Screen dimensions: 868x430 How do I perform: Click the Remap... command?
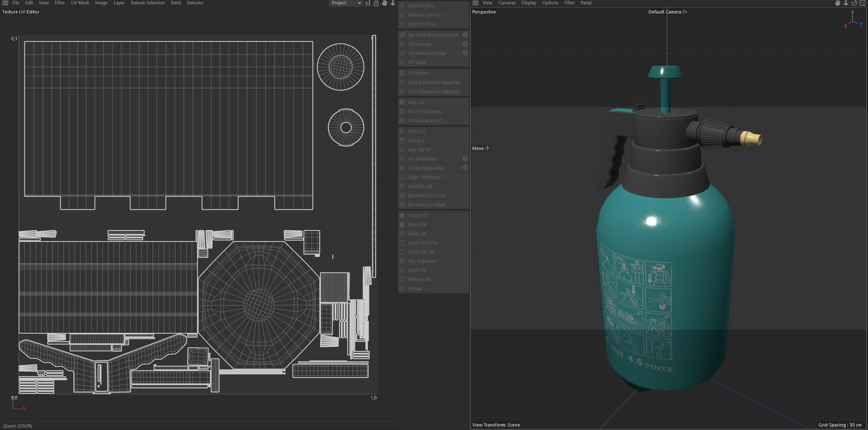[433, 288]
